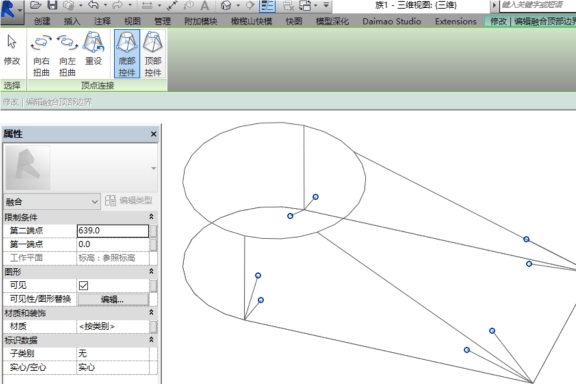Image resolution: width=576 pixels, height=384 pixels.
Task: Toggle the 可见 checkbox
Action: [x=83, y=286]
